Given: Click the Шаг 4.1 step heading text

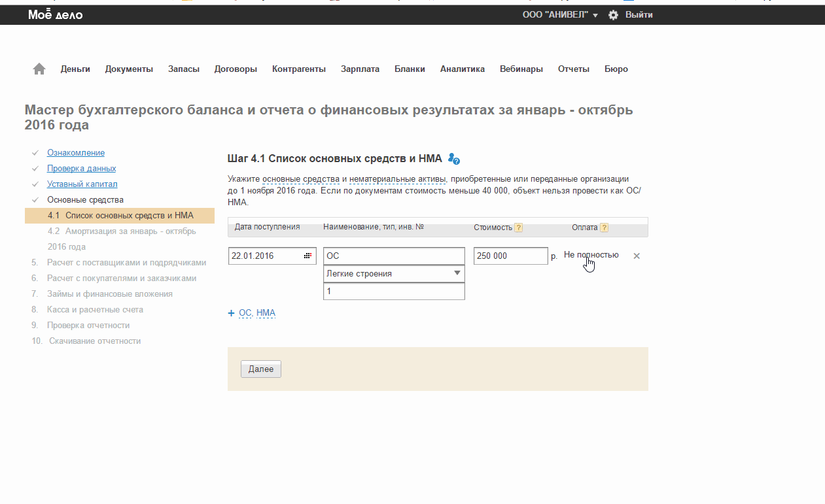Looking at the screenshot, I should pyautogui.click(x=334, y=159).
